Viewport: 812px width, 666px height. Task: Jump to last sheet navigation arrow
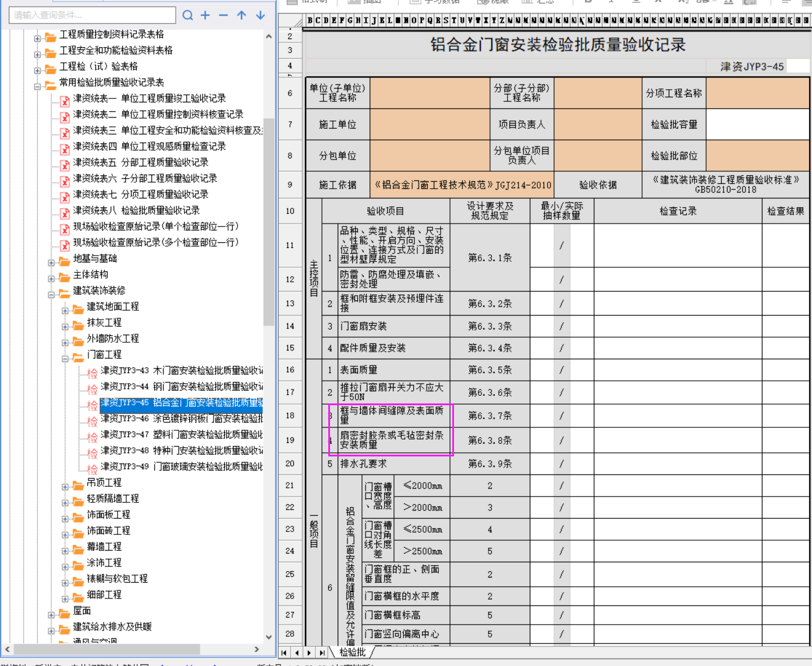[322, 653]
